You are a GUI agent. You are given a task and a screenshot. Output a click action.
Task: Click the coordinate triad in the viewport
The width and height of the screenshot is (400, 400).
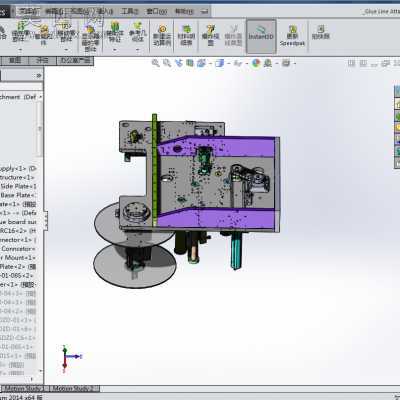pyautogui.click(x=71, y=358)
